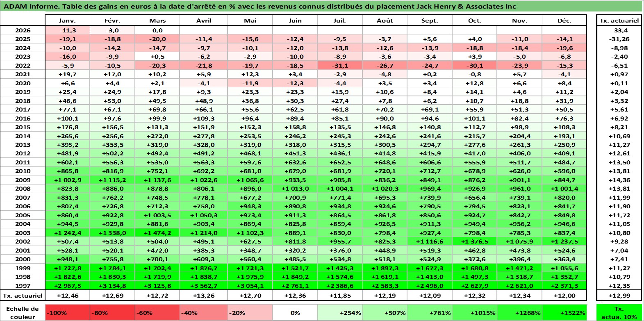This screenshot has width=644, height=321.
Task: Select the Juil. column header
Action: [x=340, y=20]
